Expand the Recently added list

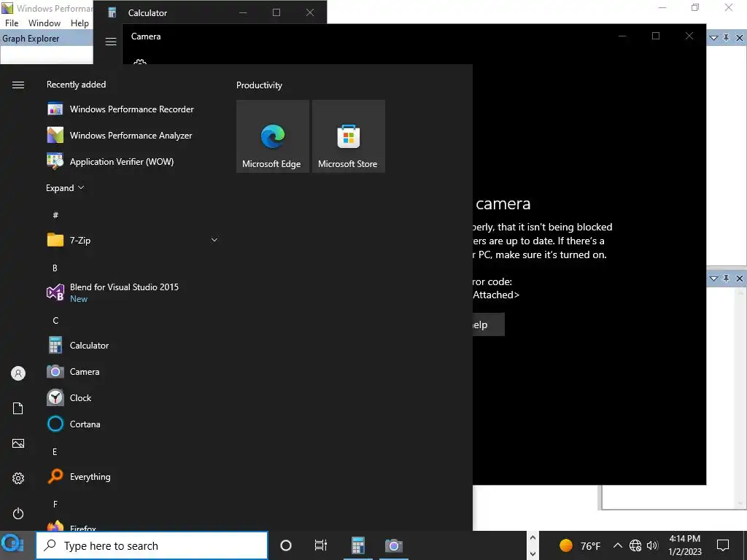[65, 187]
